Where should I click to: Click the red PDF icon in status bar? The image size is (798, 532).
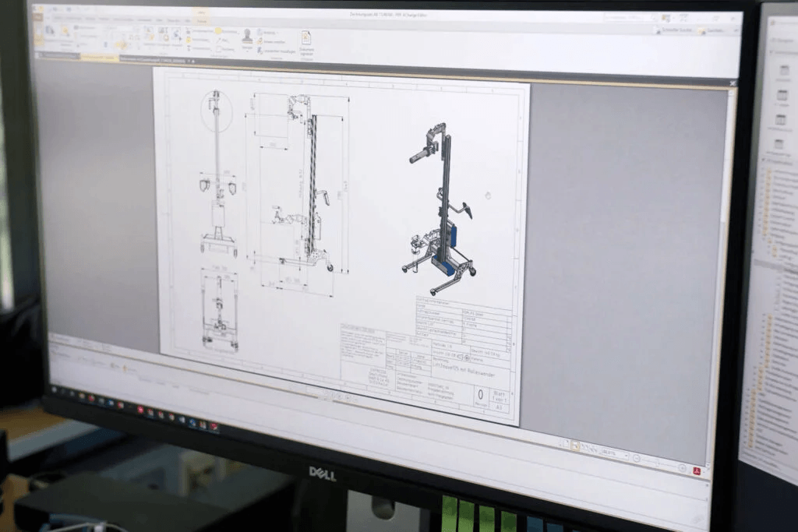click(696, 470)
